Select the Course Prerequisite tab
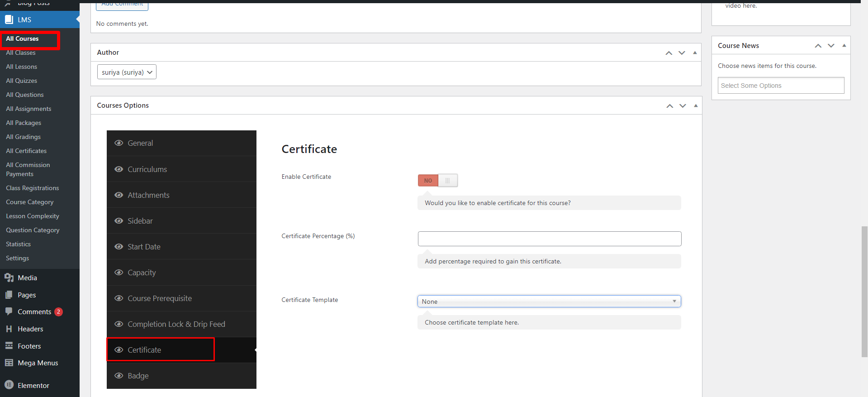Screen dimensions: 868x397 tap(181, 298)
